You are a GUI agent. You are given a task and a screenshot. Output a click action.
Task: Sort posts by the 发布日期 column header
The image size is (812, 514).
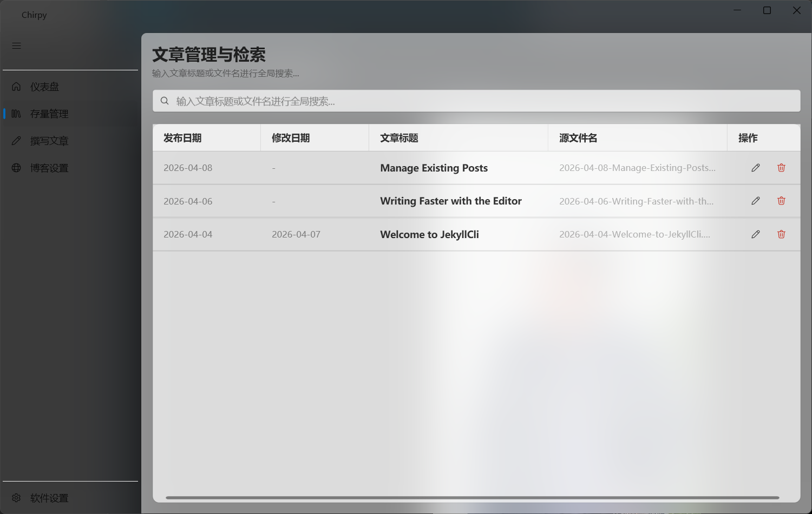click(181, 137)
